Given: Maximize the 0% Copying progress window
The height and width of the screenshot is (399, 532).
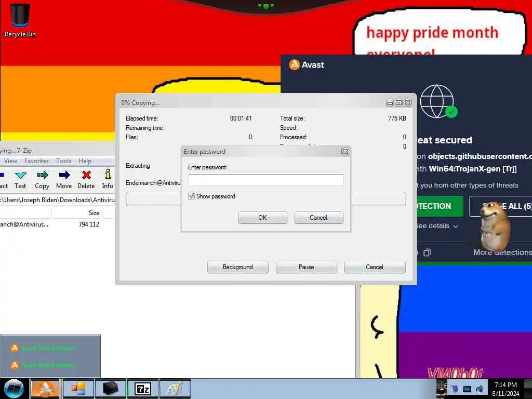Looking at the screenshot, I should (x=398, y=103).
